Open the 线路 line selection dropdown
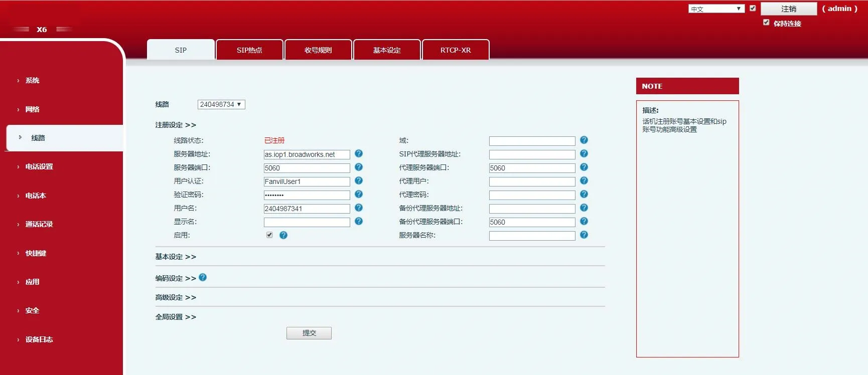The image size is (868, 375). (221, 104)
